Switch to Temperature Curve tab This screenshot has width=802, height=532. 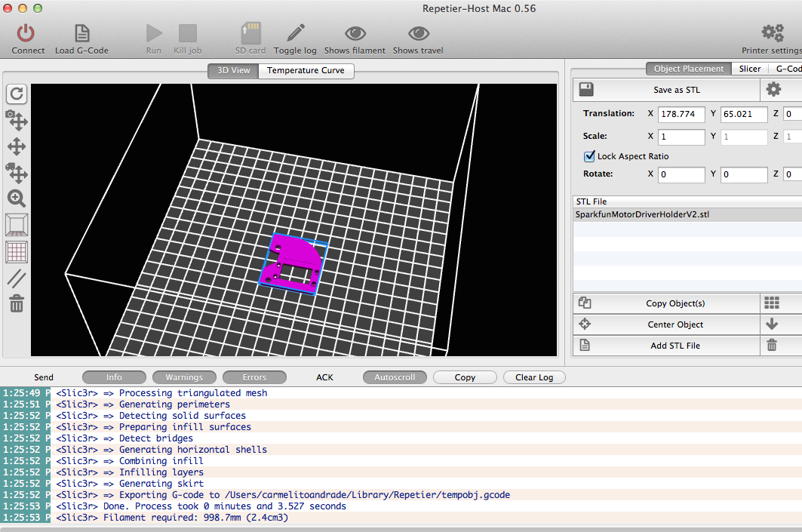[x=306, y=70]
